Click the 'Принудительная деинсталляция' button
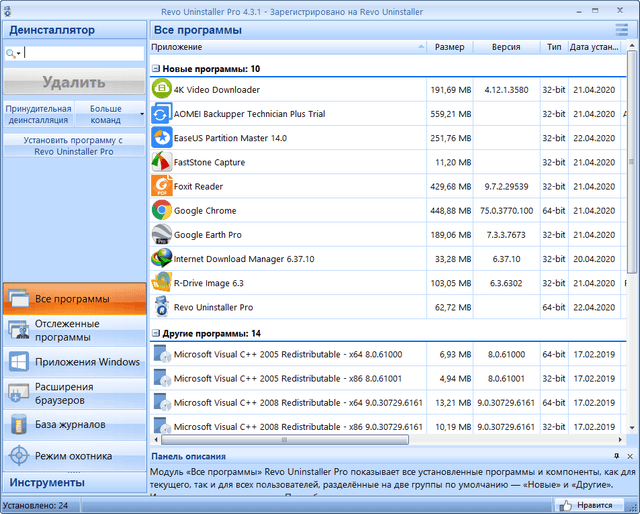Screen dimensions: 640x514 point(38,114)
